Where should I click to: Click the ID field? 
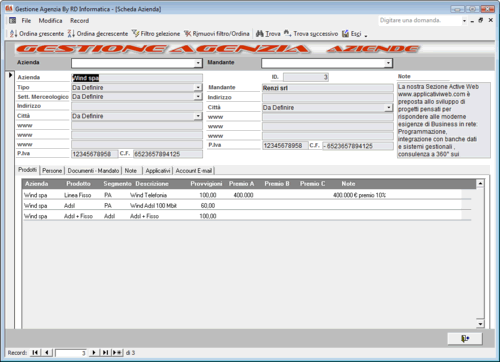(306, 77)
